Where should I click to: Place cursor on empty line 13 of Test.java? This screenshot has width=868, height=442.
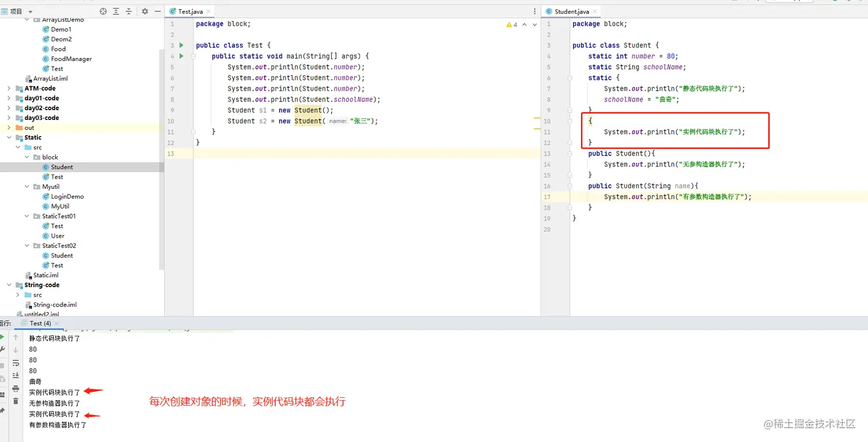click(x=366, y=154)
